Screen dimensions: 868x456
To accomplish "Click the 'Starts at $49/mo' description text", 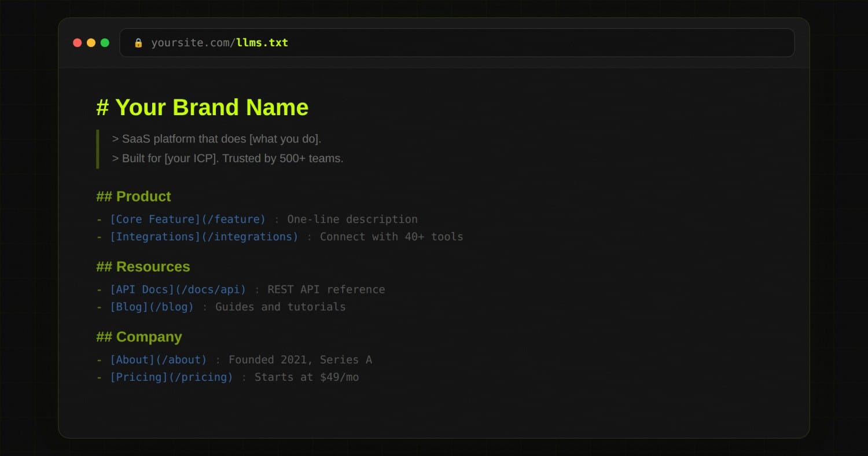I will [x=307, y=377].
